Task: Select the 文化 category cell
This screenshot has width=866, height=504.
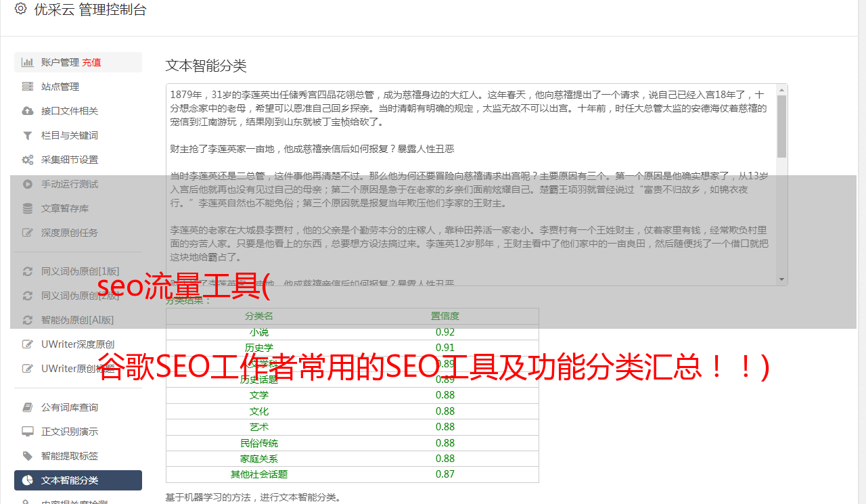Action: [259, 411]
